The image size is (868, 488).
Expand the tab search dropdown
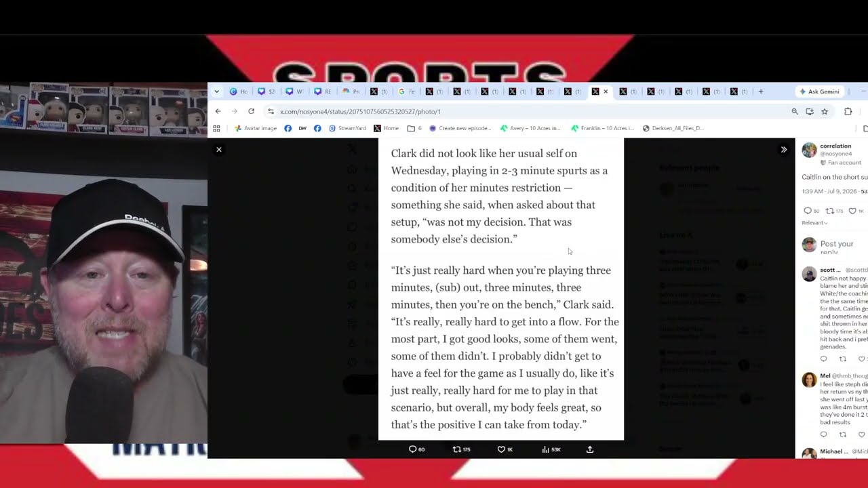tap(217, 91)
